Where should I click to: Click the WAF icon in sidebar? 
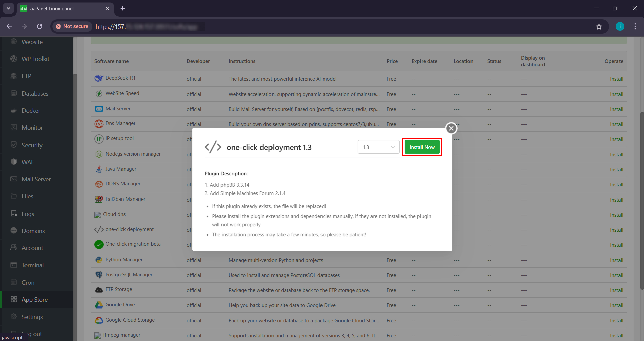coord(14,162)
